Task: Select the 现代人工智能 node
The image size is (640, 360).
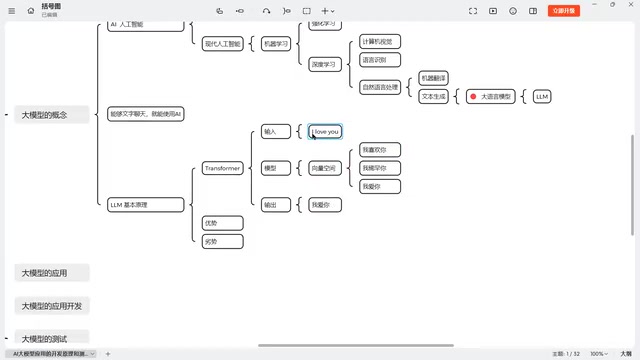Action: [222, 44]
